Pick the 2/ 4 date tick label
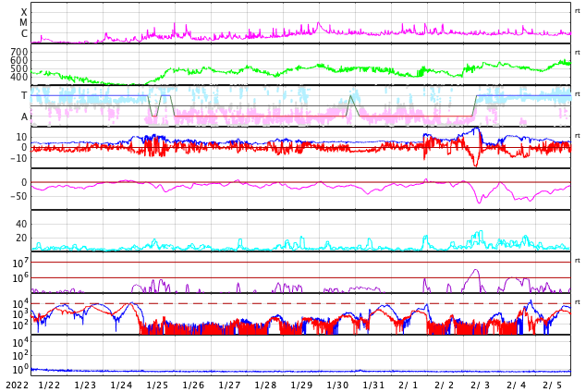 pos(517,385)
